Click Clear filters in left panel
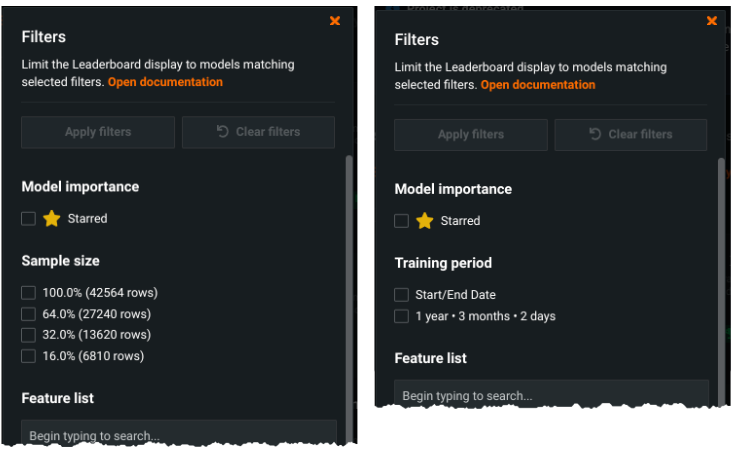Image resolution: width=732 pixels, height=465 pixels. 258,132
